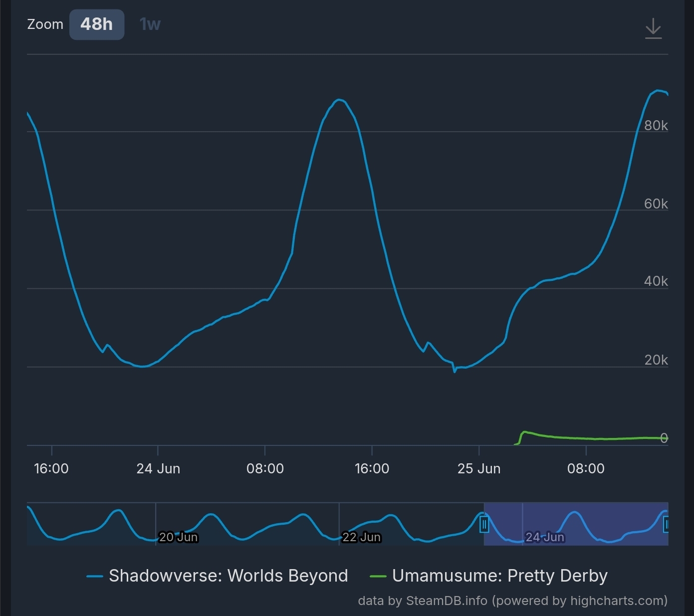Select the 48h zoom button
This screenshot has height=616, width=694.
coord(97,24)
